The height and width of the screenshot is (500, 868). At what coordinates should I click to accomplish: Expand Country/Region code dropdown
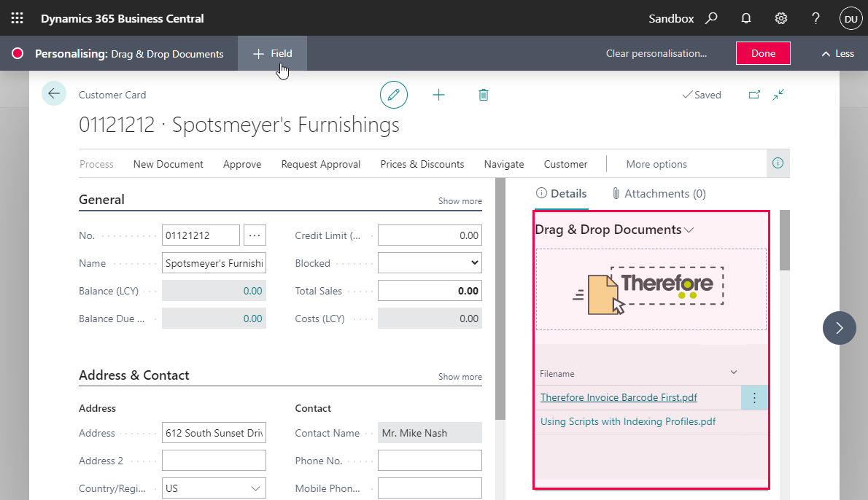point(256,488)
